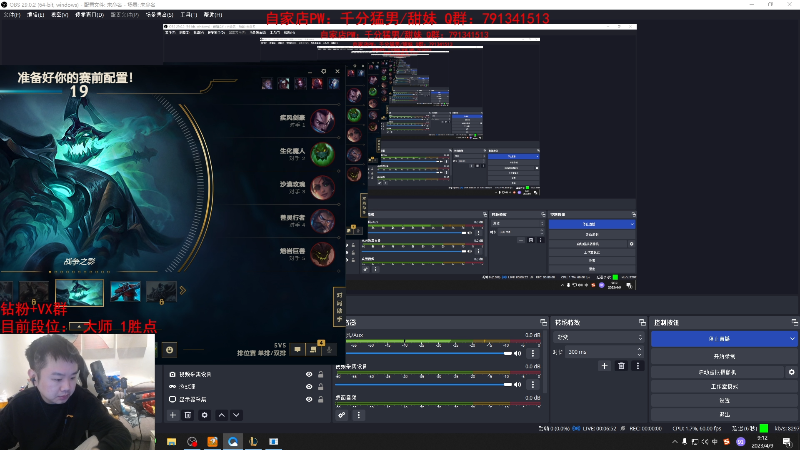Click the Studio Mode button
Screen dimensions: 800x450
(724, 387)
